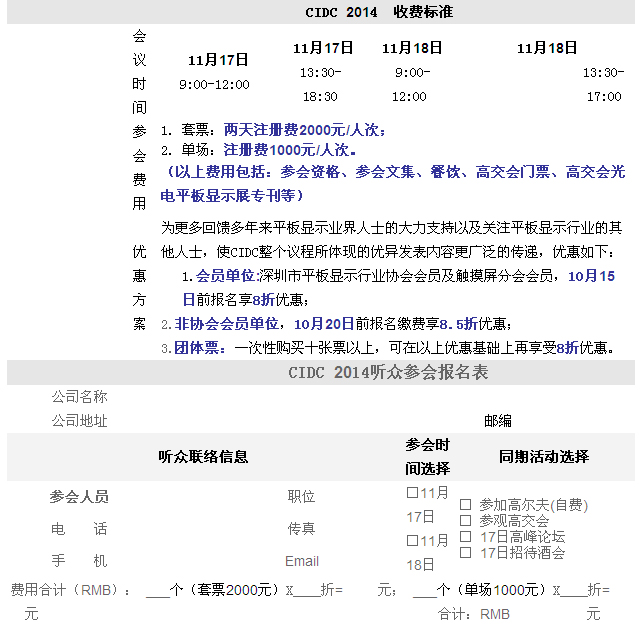Click the Email field label
Image resolution: width=640 pixels, height=626 pixels.
[301, 561]
